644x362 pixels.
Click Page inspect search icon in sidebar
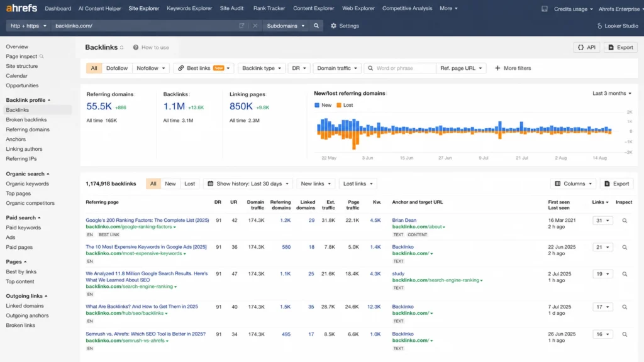(42, 56)
